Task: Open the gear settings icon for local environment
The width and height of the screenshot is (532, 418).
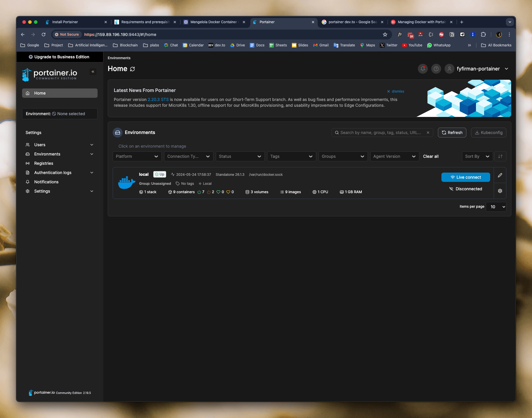Action: point(500,191)
